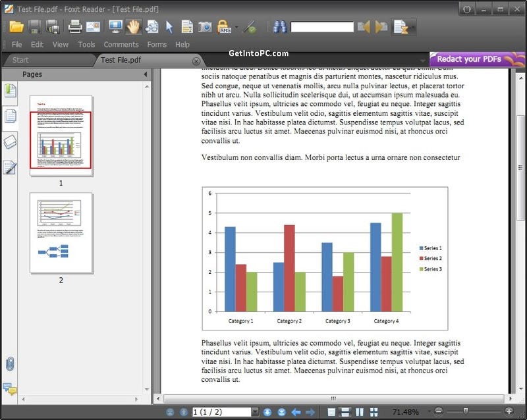Click the document horizontal scrollbar
This screenshot has height=420, width=527.
click(x=333, y=399)
